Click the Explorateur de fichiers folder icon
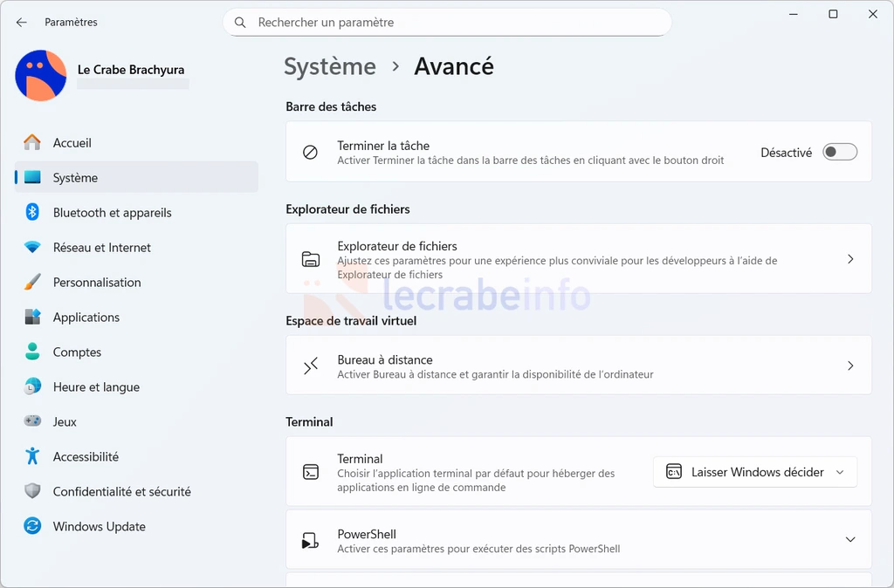 coord(310,259)
